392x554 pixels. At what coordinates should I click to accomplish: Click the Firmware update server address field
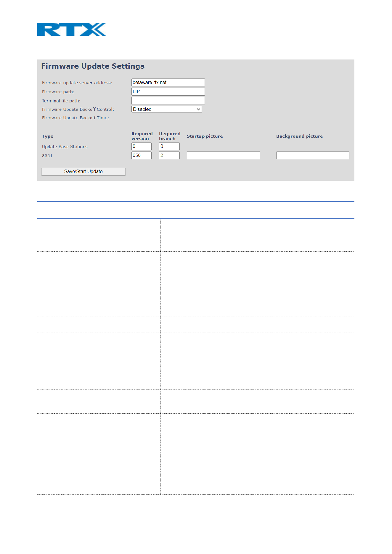click(168, 82)
